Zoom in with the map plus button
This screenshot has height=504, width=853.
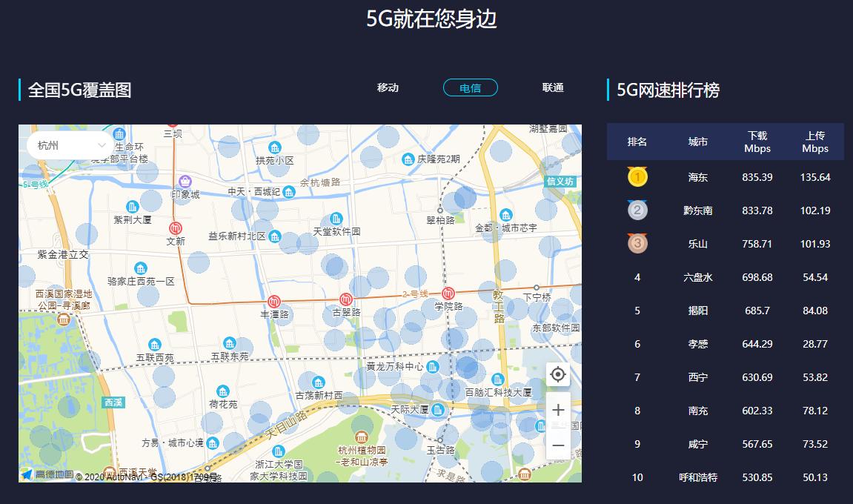pos(558,410)
